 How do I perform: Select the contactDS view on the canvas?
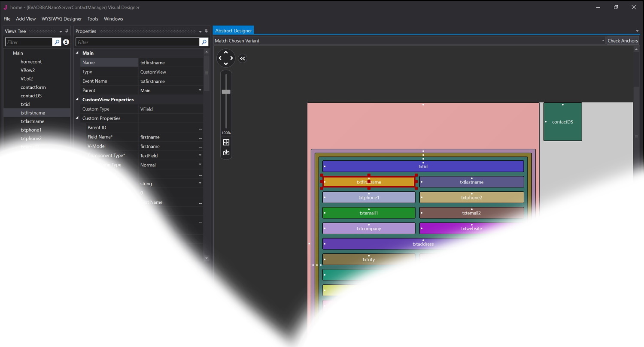click(562, 122)
